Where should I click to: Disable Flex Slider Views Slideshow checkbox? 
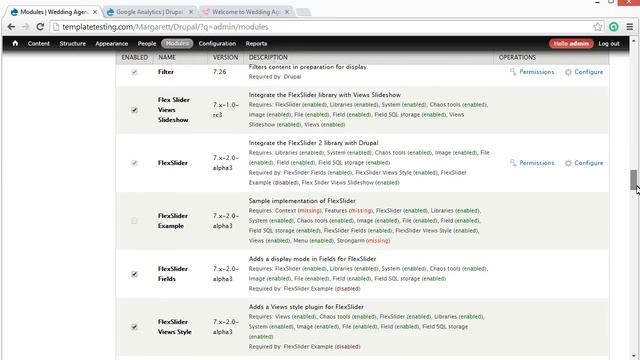click(x=134, y=110)
